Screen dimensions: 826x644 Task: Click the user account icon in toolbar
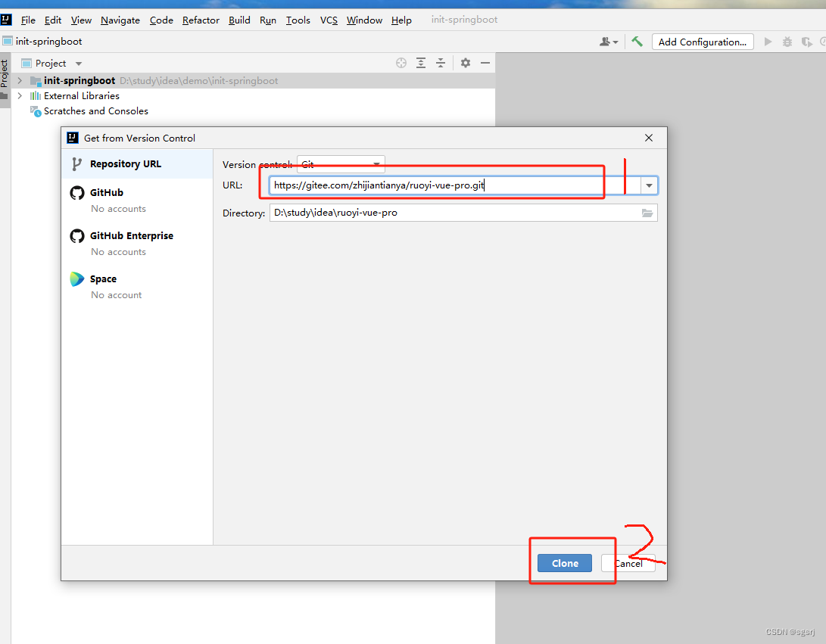(609, 42)
